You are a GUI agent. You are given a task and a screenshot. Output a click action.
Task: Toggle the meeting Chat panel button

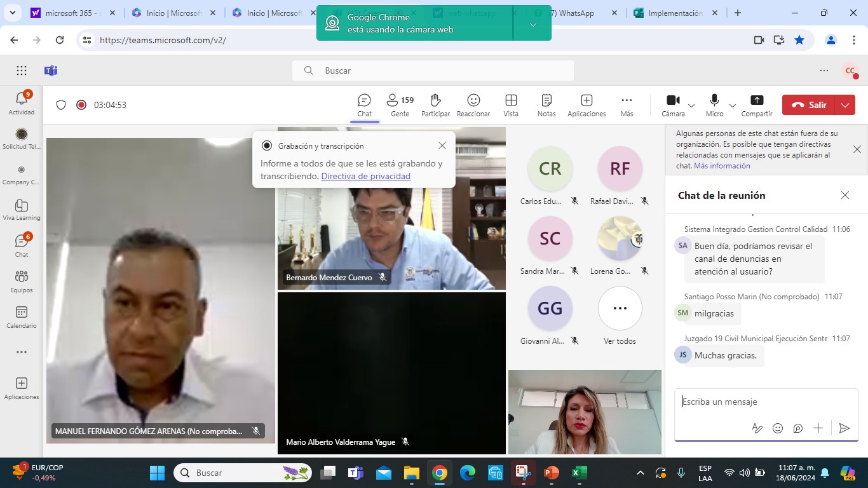coord(364,105)
